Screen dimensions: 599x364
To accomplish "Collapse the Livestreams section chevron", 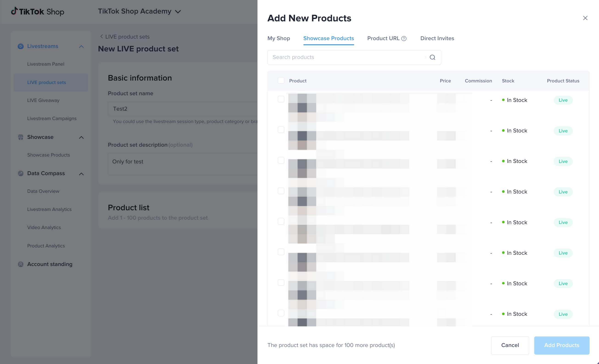I will pyautogui.click(x=82, y=46).
